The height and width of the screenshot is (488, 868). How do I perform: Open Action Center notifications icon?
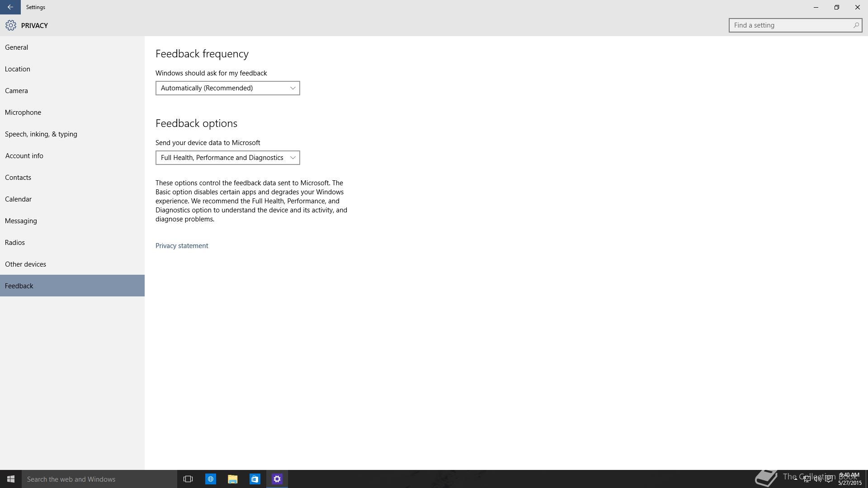click(x=829, y=479)
